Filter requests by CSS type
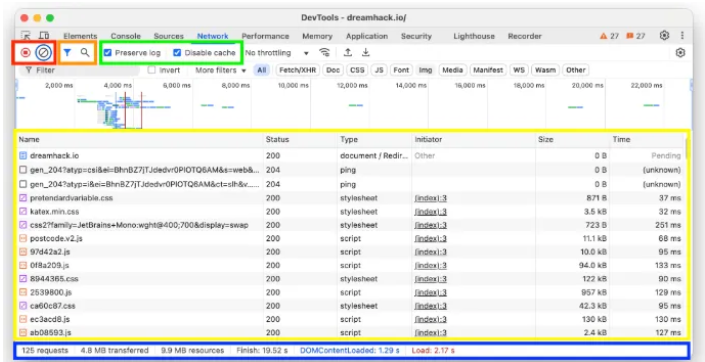This screenshot has width=705, height=362. pyautogui.click(x=357, y=70)
